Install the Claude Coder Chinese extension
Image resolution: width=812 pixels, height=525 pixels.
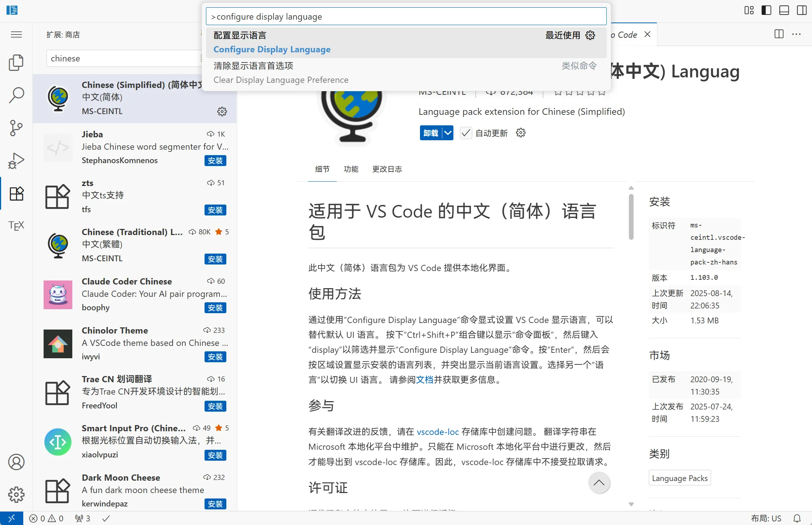pyautogui.click(x=215, y=308)
